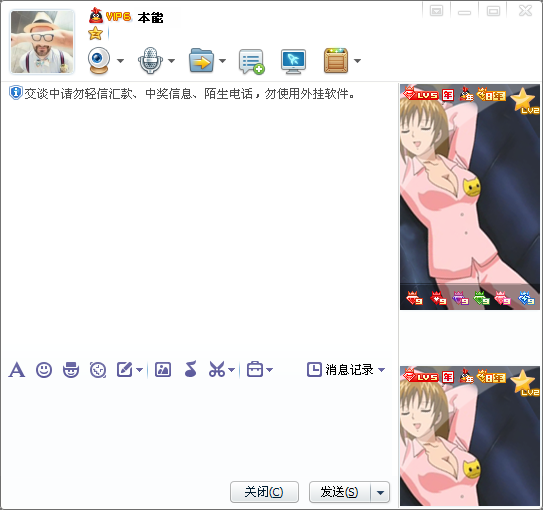This screenshot has width=543, height=510.
Task: Click 关闭(C) button
Action: click(x=264, y=492)
